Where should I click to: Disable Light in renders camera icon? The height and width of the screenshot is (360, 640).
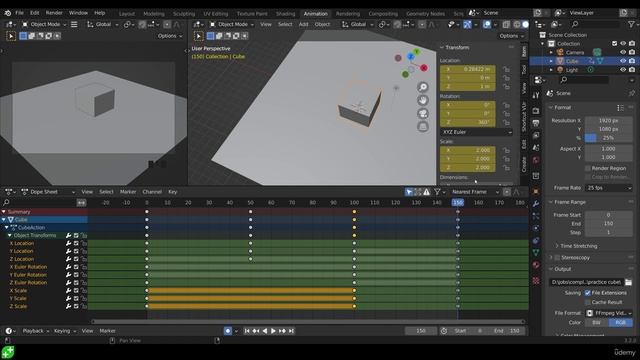pos(632,70)
